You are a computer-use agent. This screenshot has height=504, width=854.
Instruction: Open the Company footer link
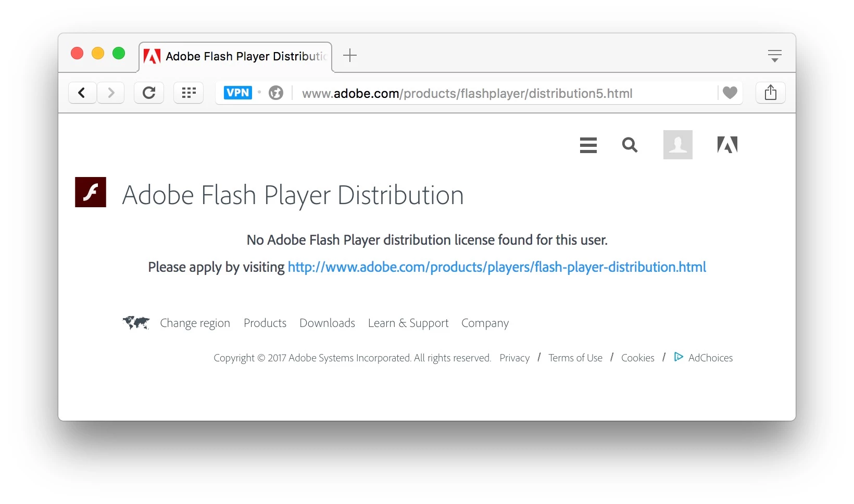[x=485, y=323]
